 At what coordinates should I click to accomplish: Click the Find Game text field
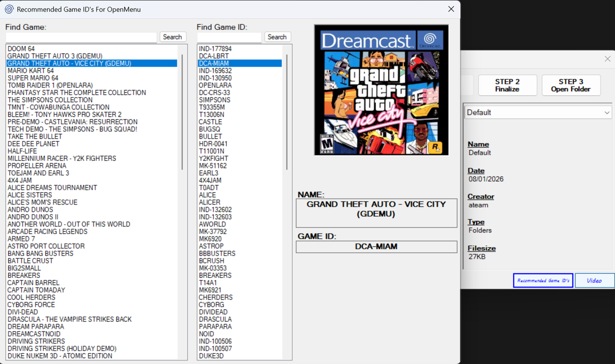click(x=81, y=37)
